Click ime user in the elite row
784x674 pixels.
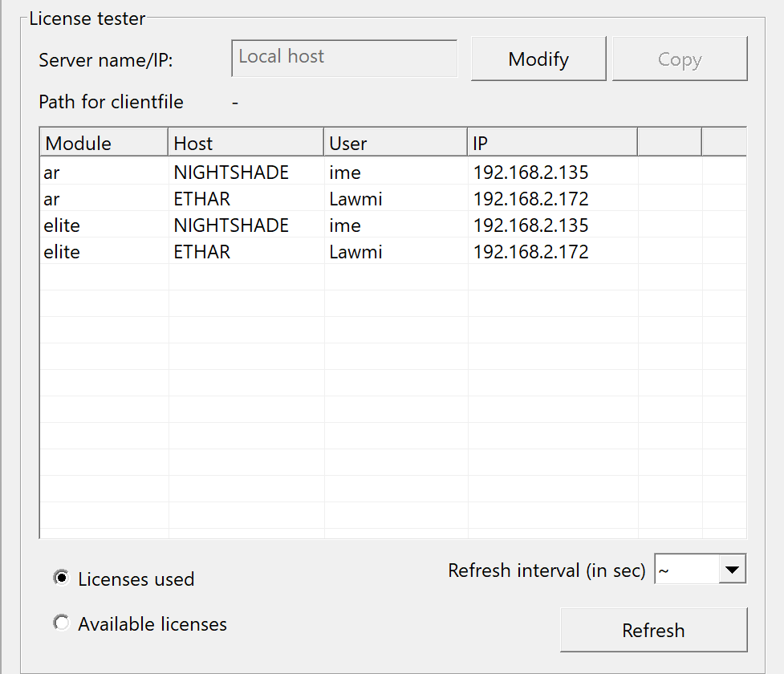(x=345, y=225)
